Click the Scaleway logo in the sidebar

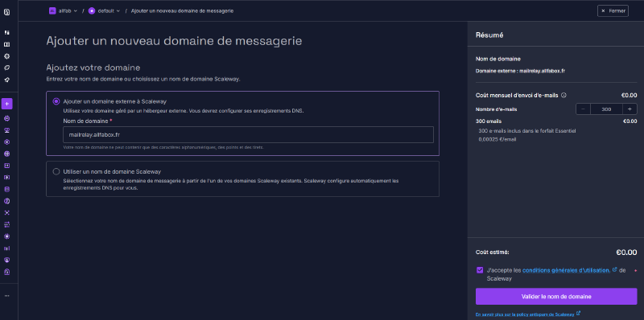tap(6, 12)
